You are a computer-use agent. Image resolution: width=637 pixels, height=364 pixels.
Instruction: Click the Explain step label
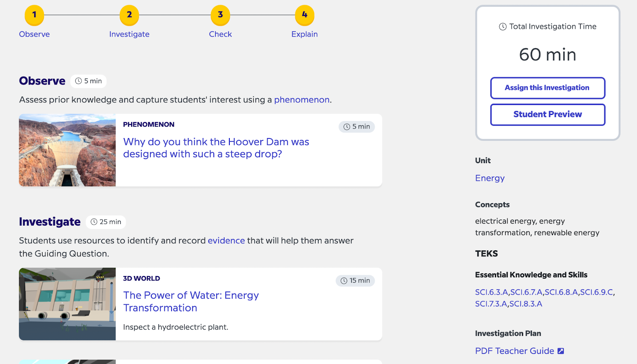point(305,34)
